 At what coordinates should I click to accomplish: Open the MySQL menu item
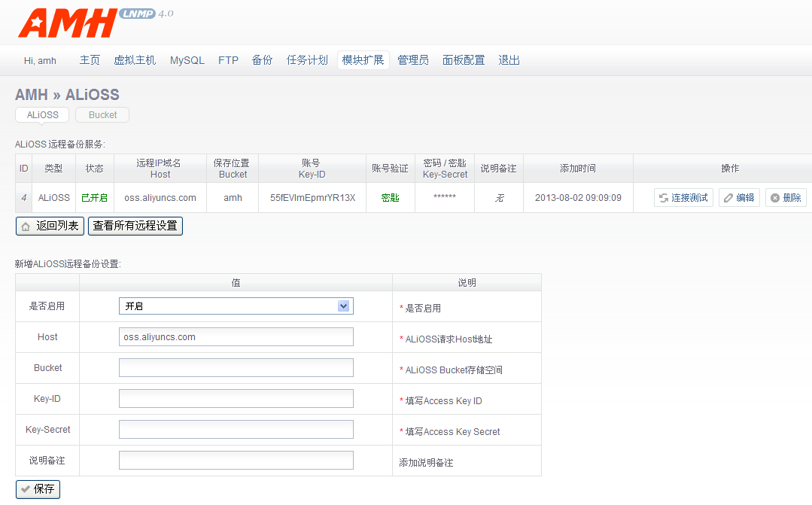187,60
